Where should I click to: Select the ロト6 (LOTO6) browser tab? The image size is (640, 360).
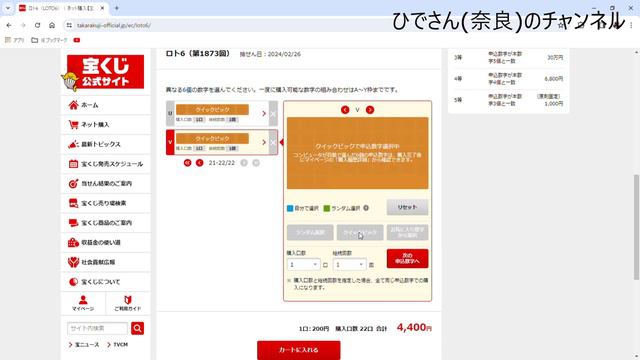pos(61,8)
